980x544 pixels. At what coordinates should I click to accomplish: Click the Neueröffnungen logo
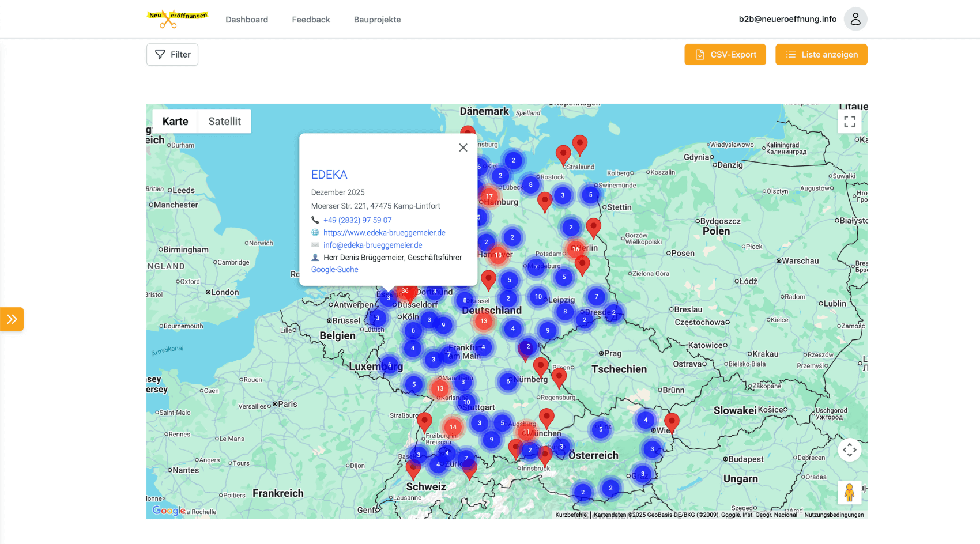(x=177, y=19)
